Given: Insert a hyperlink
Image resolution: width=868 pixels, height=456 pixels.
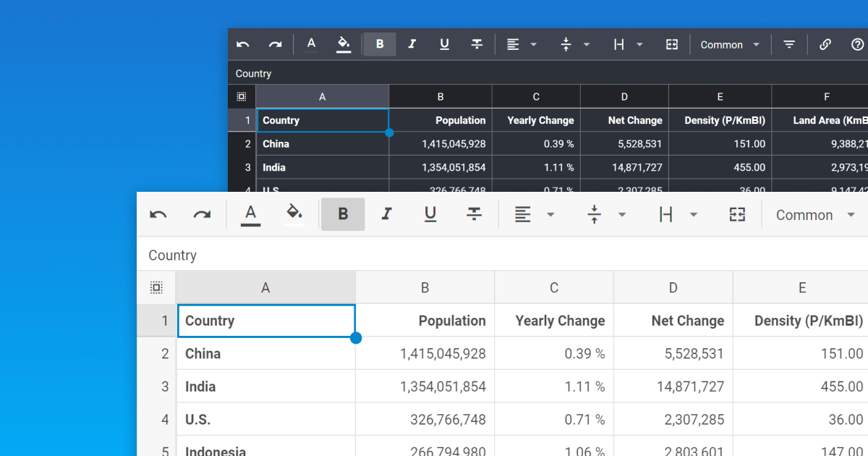Looking at the screenshot, I should pos(825,44).
